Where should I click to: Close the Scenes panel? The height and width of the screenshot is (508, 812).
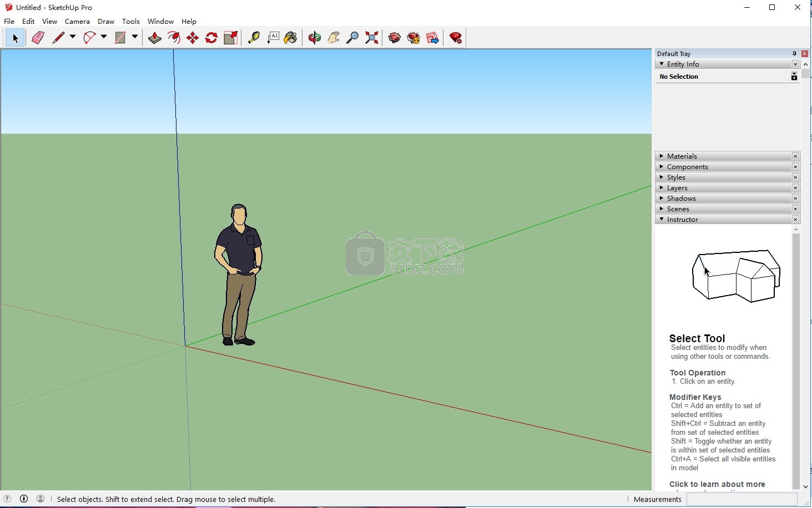(x=795, y=209)
